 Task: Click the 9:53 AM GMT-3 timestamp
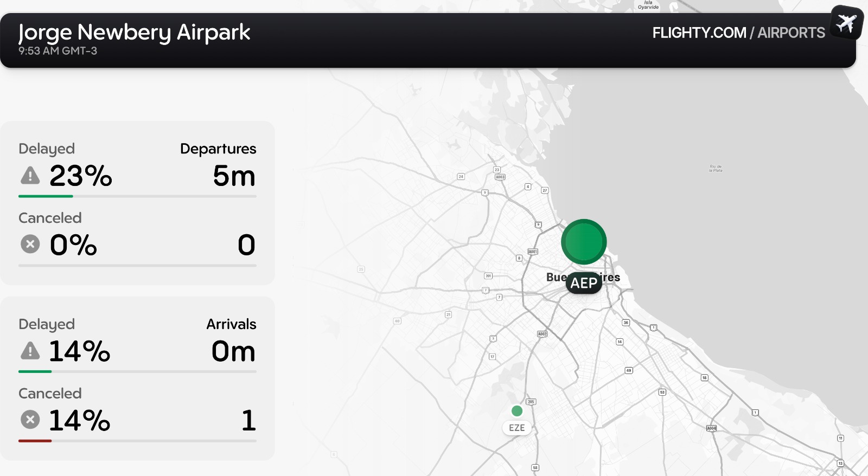coord(58,51)
